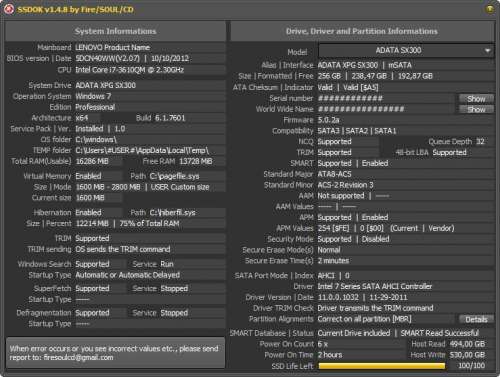The width and height of the screenshot is (500, 377).
Task: Select Driver Version 11.0.0.1032
Action: pyautogui.click(x=338, y=297)
